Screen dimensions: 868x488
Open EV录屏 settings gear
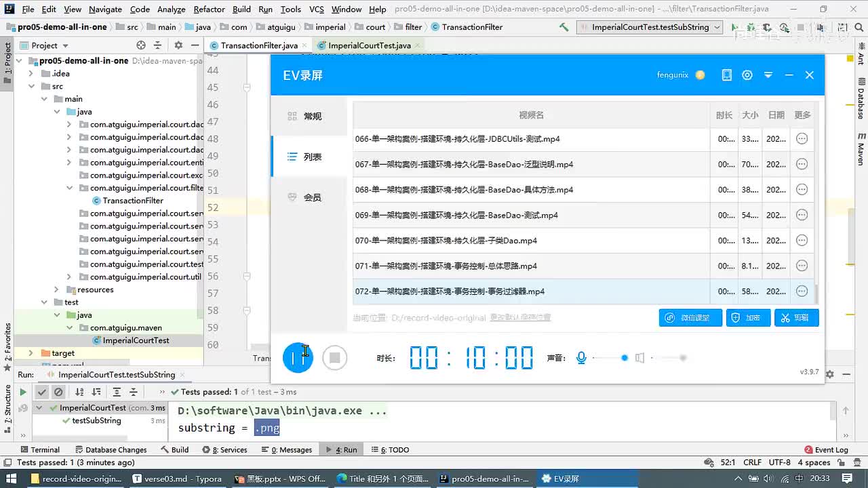coord(747,75)
